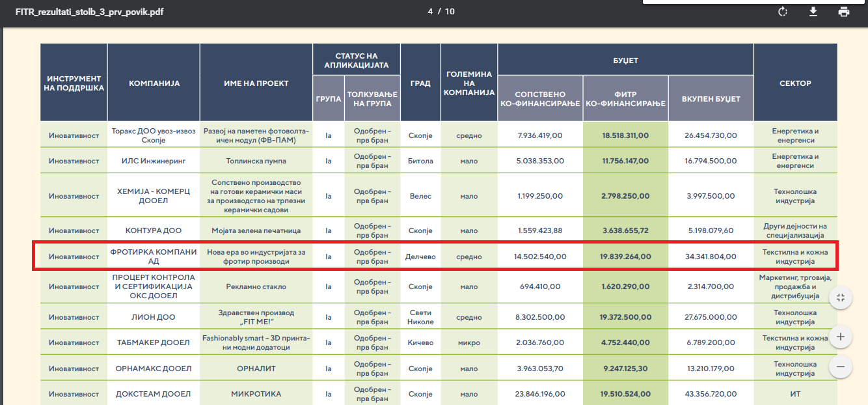Click city Кичево
This screenshot has height=405, width=868.
pos(420,342)
